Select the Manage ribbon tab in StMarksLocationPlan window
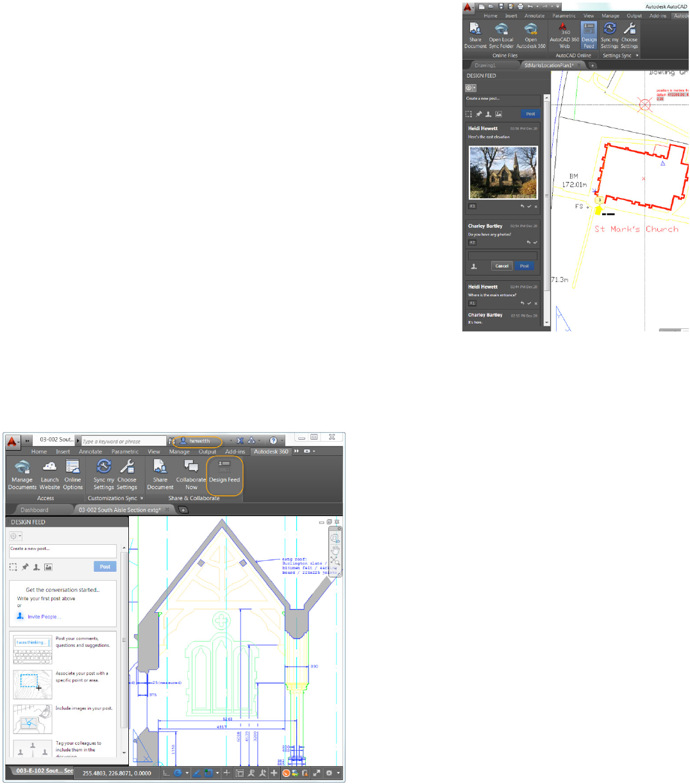Screen dimensions: 690x784 [x=610, y=16]
